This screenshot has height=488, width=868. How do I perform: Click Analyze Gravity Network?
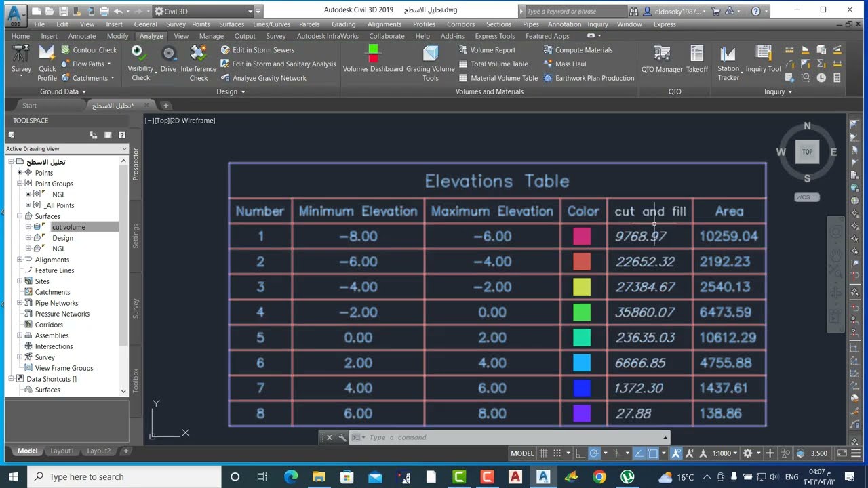click(263, 78)
